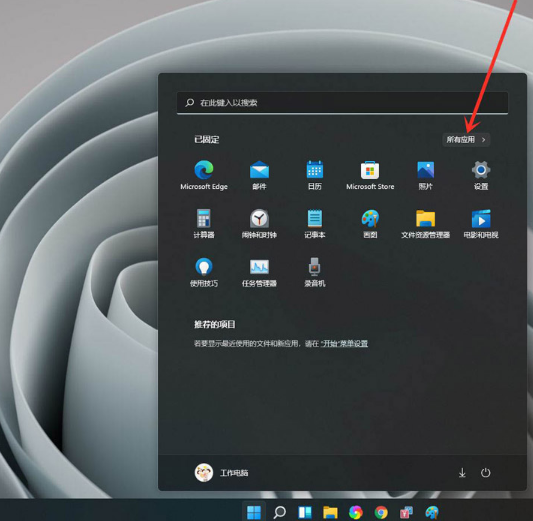Open the colorful swirl app on taskbar
This screenshot has width=533, height=521.
tap(356, 512)
